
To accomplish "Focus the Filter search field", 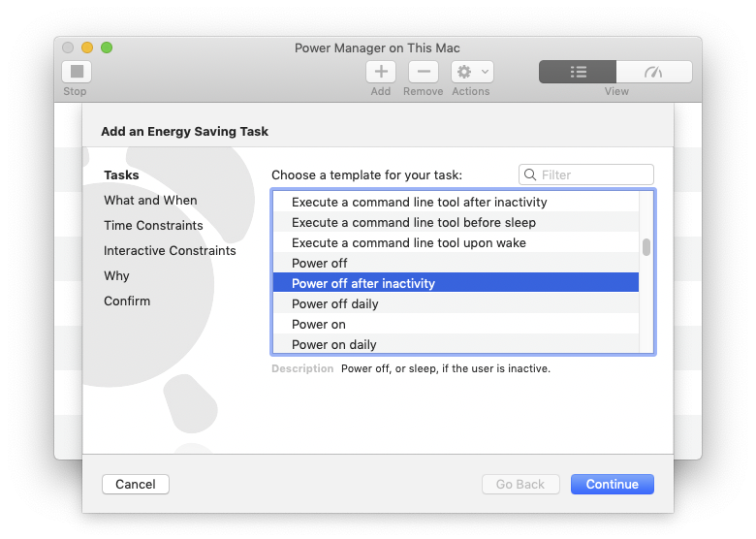I will (586, 174).
